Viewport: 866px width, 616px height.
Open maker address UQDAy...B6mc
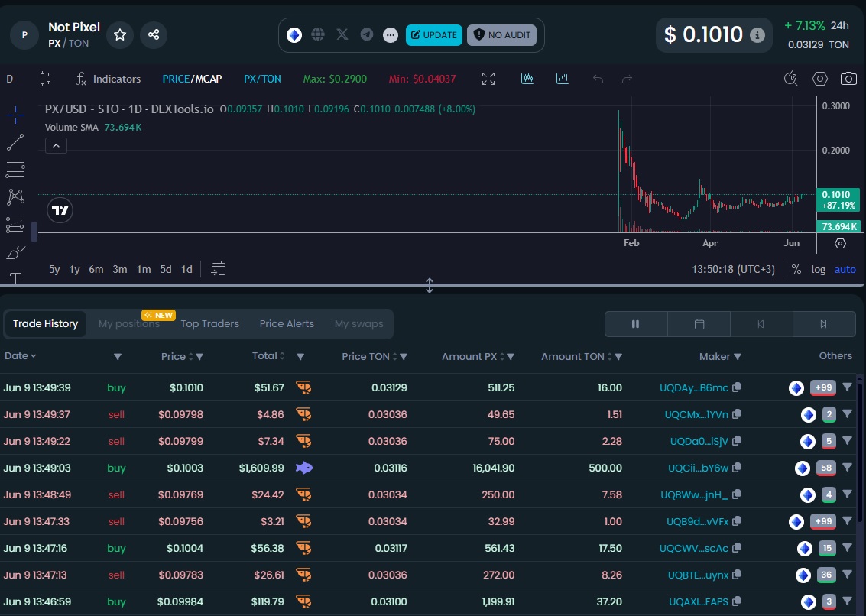click(x=694, y=387)
